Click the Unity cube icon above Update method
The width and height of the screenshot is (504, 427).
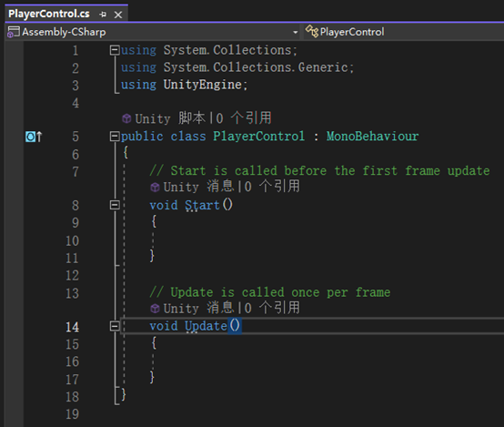pos(155,309)
